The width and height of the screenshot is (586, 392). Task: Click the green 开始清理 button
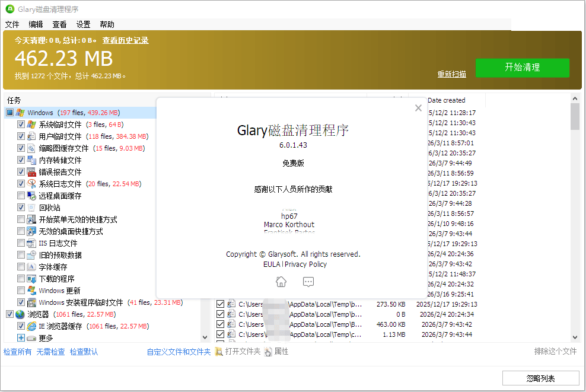tap(522, 68)
